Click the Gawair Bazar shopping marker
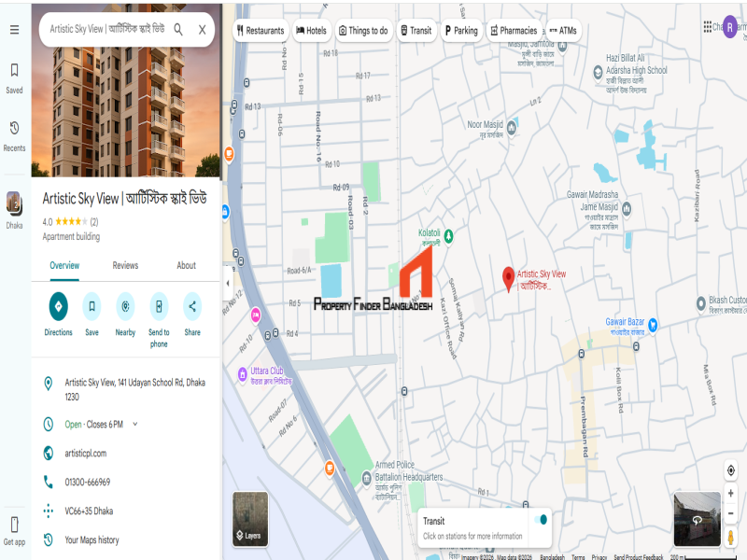 [x=653, y=325]
